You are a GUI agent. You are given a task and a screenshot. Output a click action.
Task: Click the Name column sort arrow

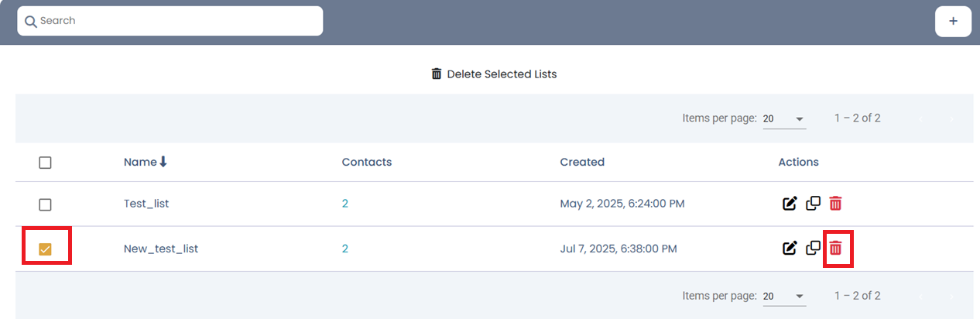click(x=163, y=162)
